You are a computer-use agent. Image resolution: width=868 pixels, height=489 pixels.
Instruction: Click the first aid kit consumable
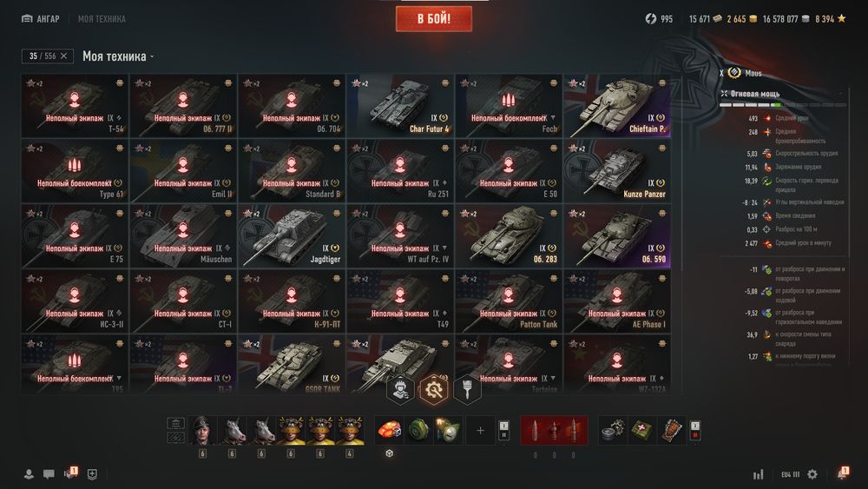(642, 430)
